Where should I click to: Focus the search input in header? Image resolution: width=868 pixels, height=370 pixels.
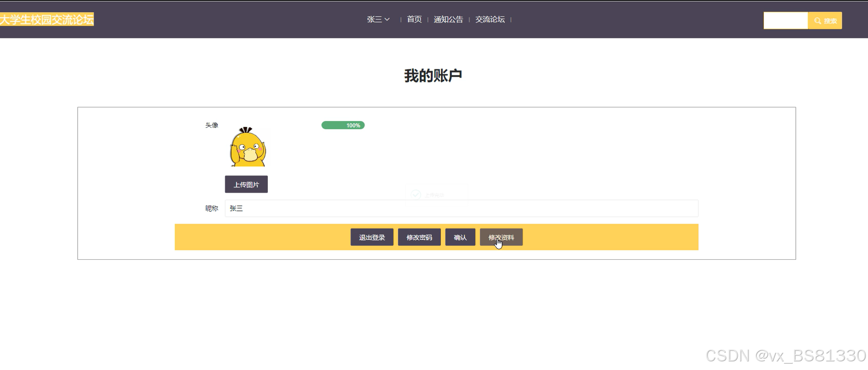click(x=786, y=20)
